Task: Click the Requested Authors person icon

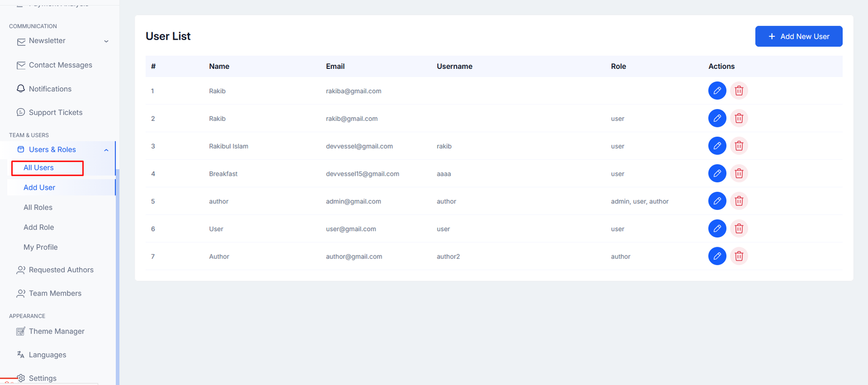Action: 21,270
